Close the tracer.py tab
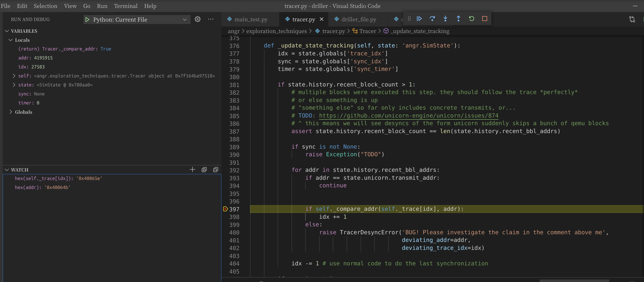Image resolution: width=644 pixels, height=282 pixels. 322,19
